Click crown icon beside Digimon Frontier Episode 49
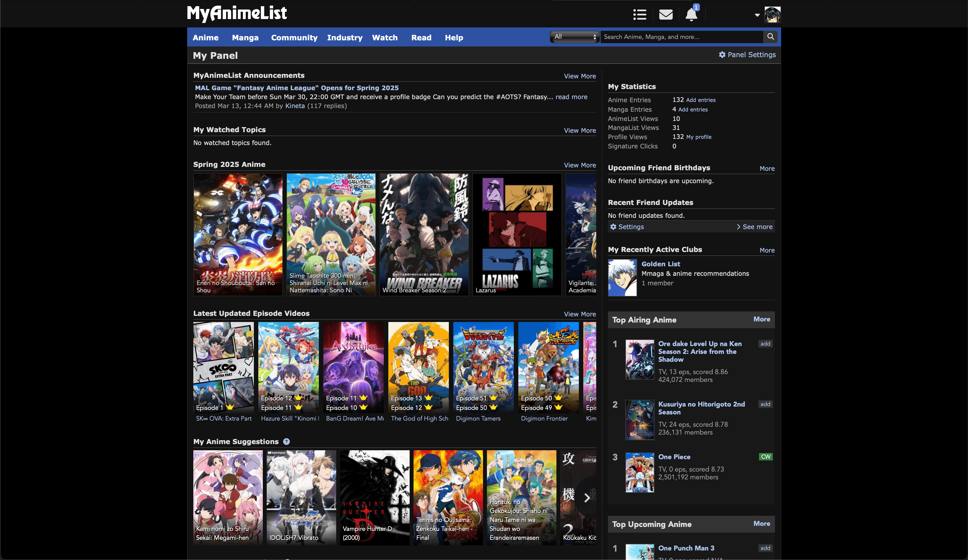 (558, 407)
